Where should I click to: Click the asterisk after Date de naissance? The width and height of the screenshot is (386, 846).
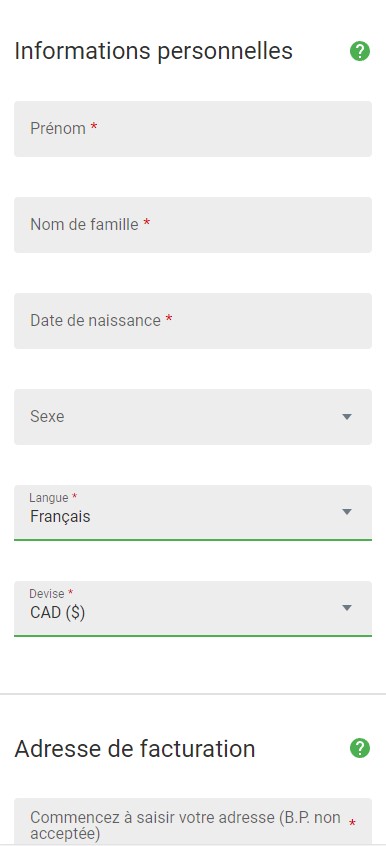[169, 319]
